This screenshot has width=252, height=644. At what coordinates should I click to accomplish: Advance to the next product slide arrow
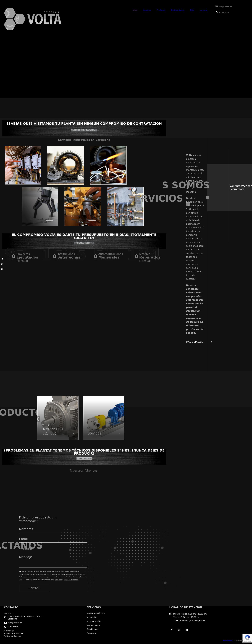[x=123, y=419]
